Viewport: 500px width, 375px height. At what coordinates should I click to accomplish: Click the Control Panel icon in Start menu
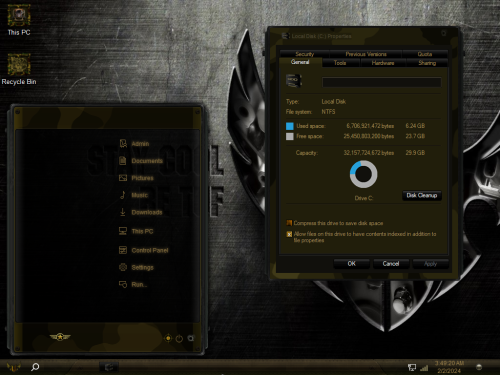(x=123, y=250)
